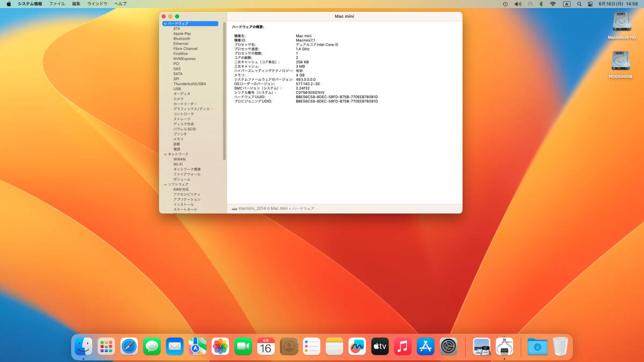Open the ウインドウ menu
The height and width of the screenshot is (362, 644).
pyautogui.click(x=97, y=4)
